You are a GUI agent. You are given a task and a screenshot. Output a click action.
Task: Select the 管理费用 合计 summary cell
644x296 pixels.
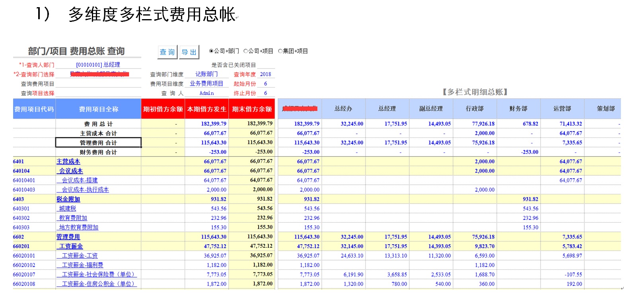(98, 143)
